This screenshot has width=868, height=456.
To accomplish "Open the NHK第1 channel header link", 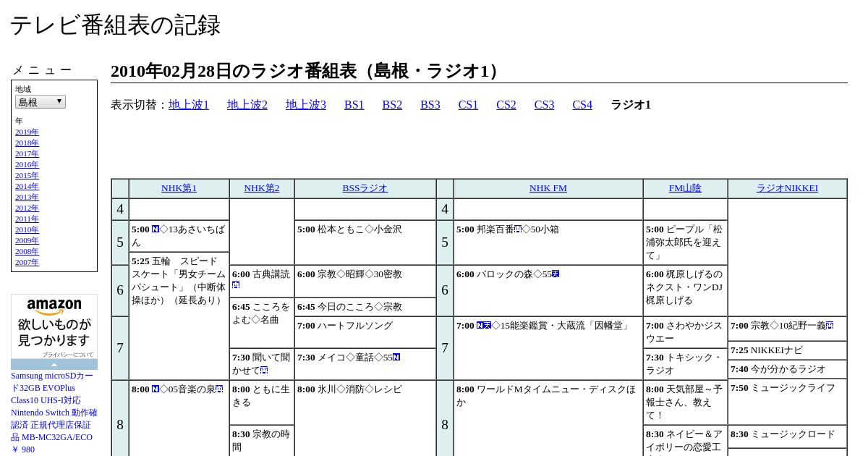I will [179, 188].
